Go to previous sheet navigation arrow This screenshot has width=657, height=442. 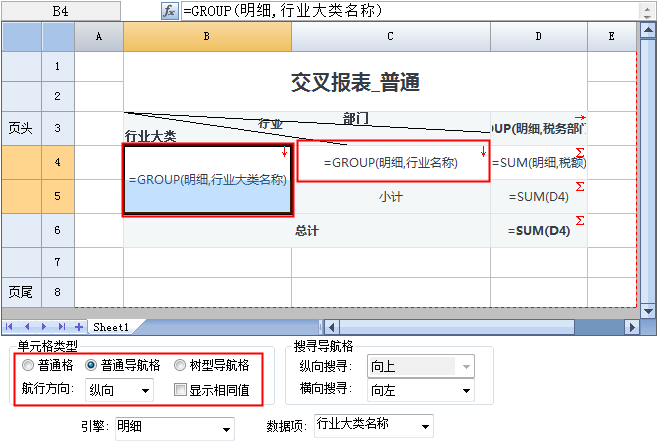click(27, 327)
